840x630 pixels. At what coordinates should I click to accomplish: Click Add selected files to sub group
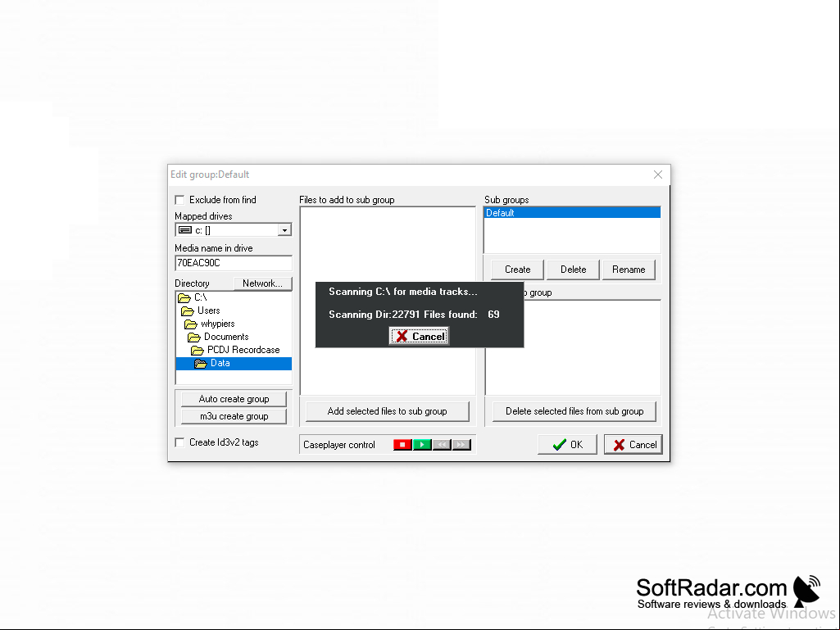(x=387, y=411)
